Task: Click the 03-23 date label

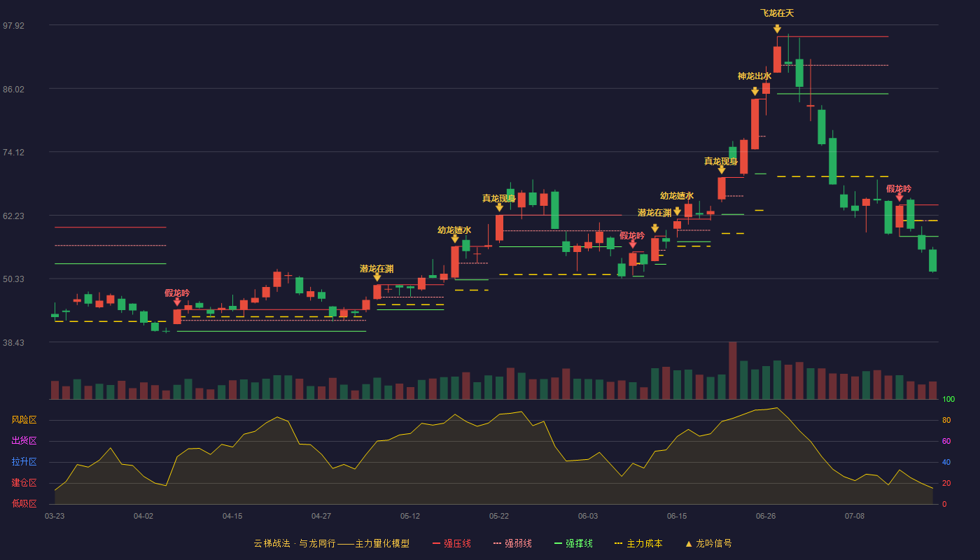Action: pos(55,516)
